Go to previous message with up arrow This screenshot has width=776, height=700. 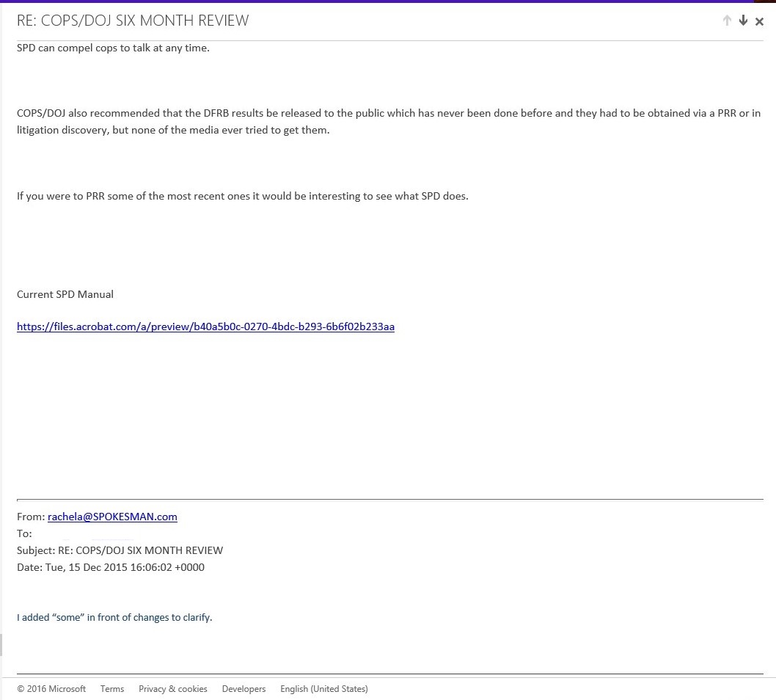[727, 21]
